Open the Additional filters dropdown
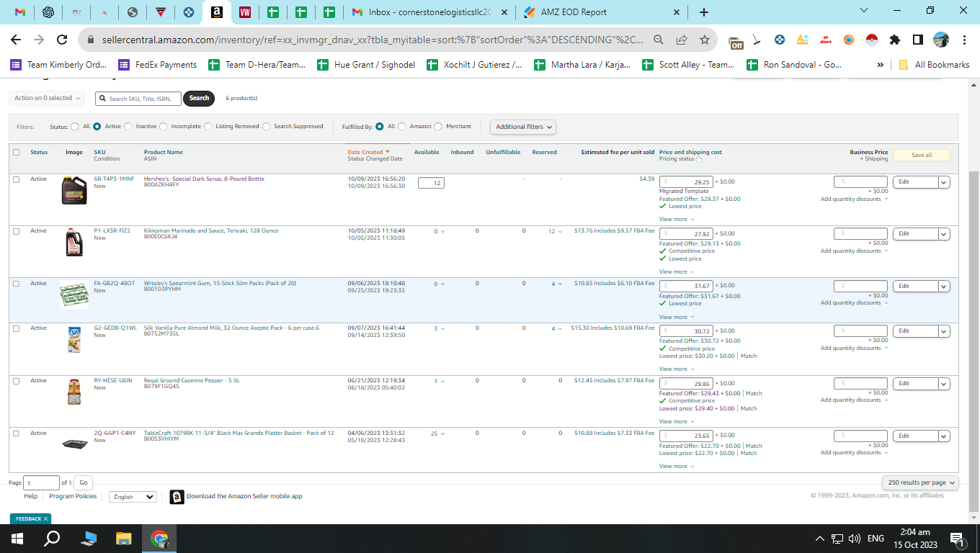980x553 pixels. (523, 127)
